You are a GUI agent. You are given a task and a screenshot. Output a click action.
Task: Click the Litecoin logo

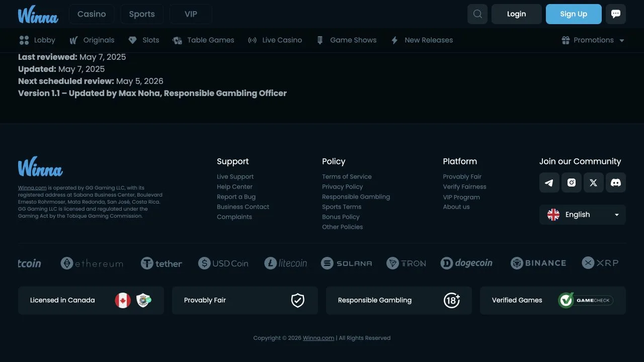tap(286, 263)
